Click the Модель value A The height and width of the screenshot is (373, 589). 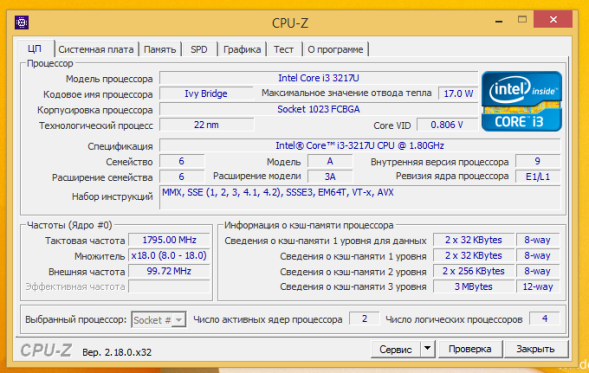[330, 162]
